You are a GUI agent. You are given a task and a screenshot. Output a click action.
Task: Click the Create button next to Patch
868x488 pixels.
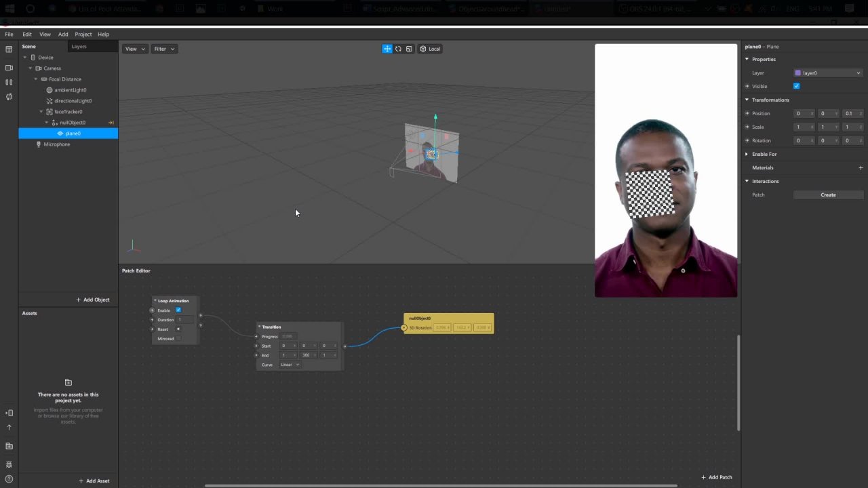click(x=828, y=195)
